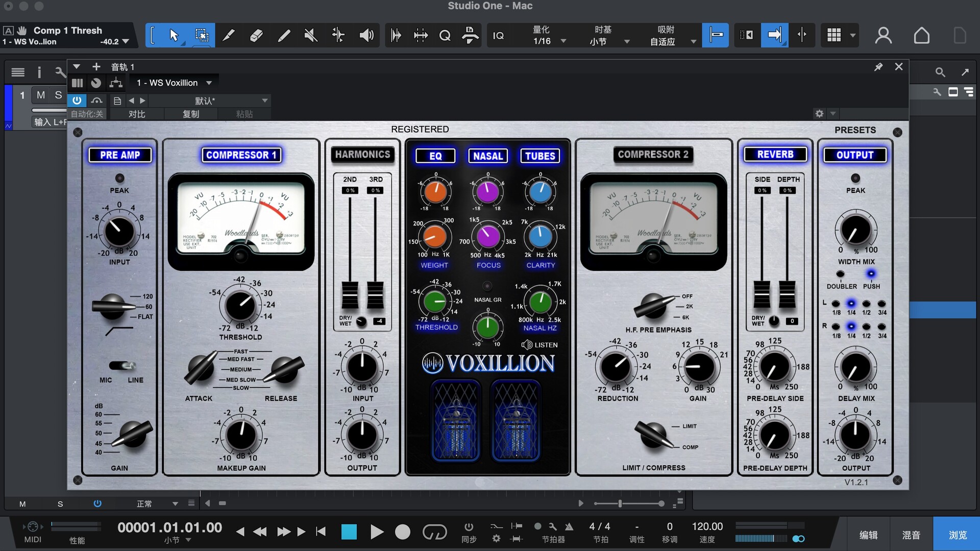Select the Eraser tool in toolbar

(256, 35)
